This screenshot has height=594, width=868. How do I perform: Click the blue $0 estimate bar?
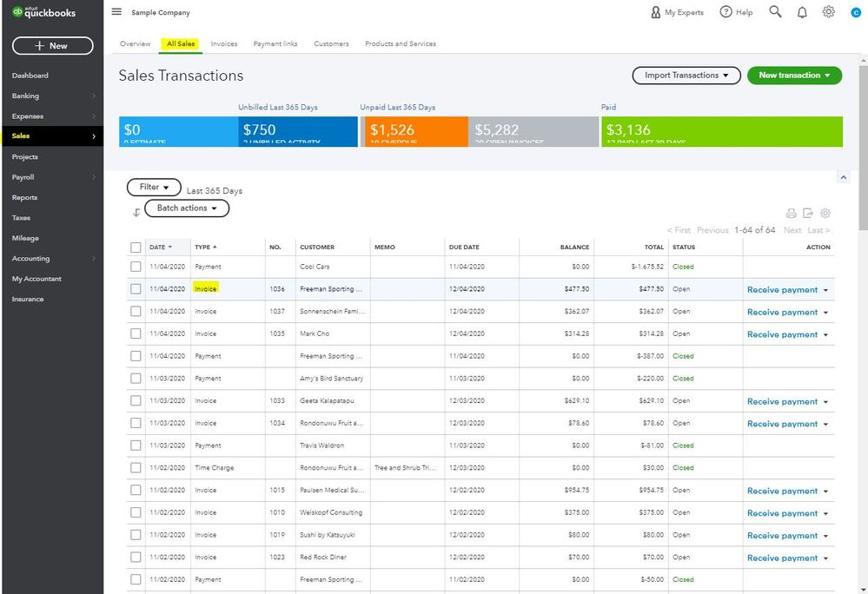(178, 132)
